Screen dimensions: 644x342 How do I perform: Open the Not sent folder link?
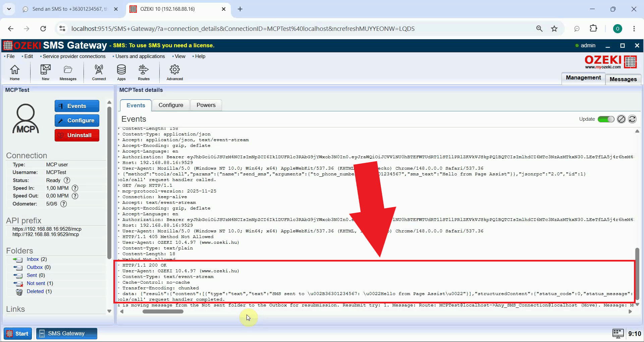coord(36,283)
